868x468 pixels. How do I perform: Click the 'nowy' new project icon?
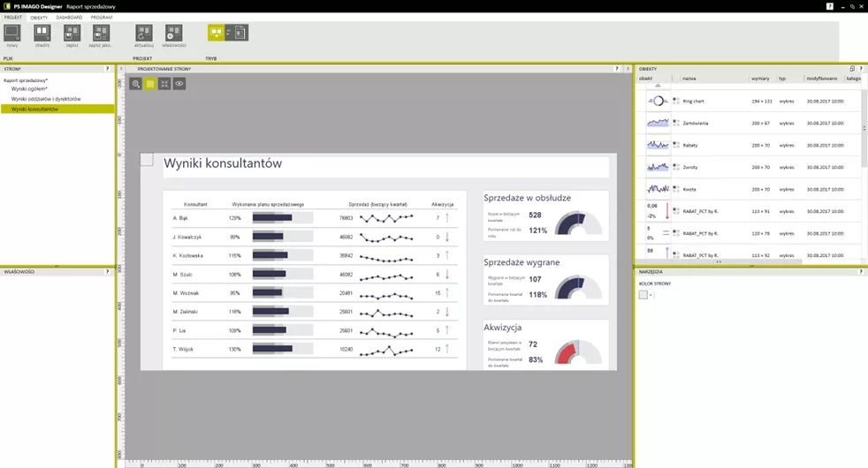(11, 34)
